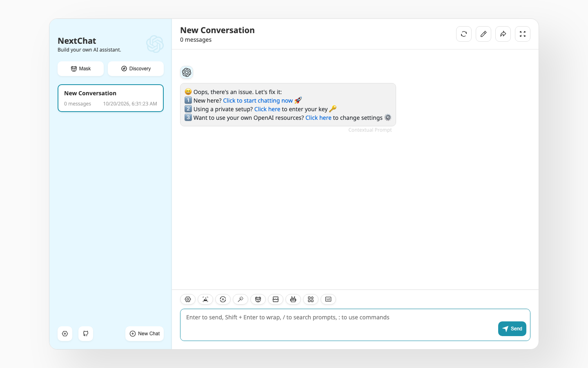
Task: Click the clear context break icon
Action: [276, 299]
